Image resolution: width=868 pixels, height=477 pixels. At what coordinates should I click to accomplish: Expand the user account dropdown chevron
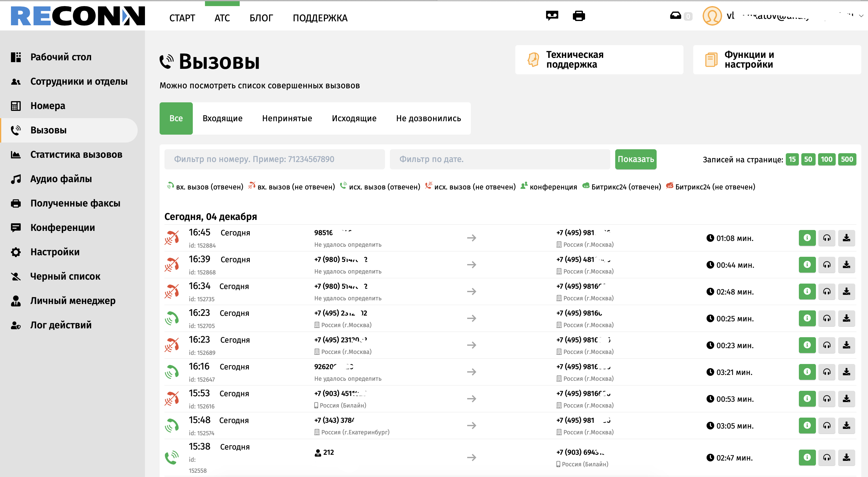tap(861, 16)
